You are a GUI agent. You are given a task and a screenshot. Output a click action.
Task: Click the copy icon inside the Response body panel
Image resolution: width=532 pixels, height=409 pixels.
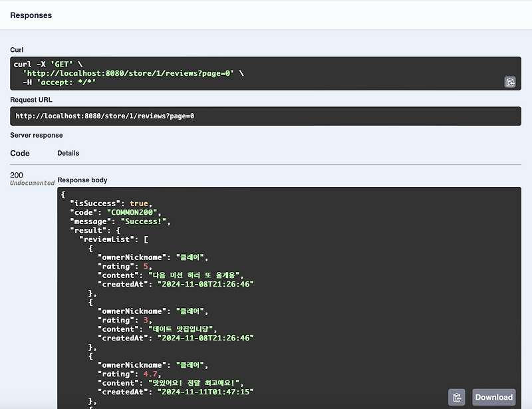click(456, 397)
